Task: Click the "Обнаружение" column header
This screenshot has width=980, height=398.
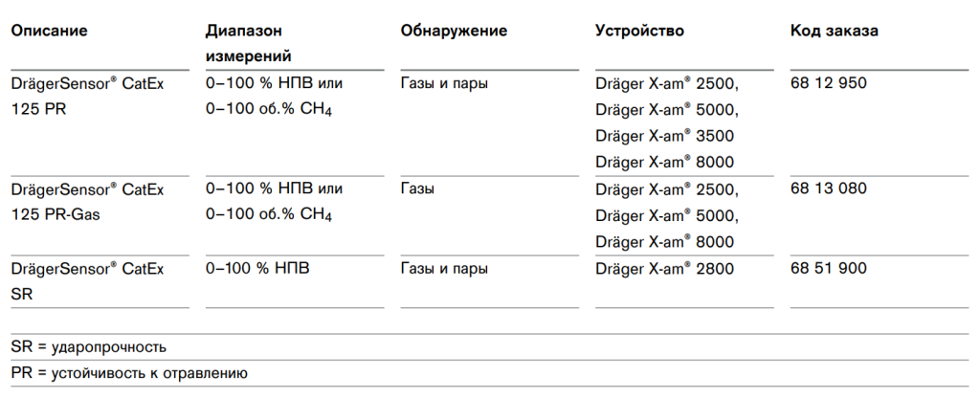Action: click(454, 31)
